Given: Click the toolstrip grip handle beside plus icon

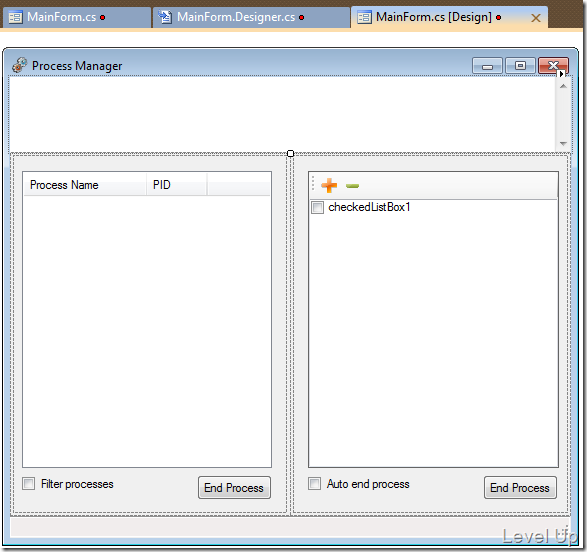Looking at the screenshot, I should coord(313,184).
